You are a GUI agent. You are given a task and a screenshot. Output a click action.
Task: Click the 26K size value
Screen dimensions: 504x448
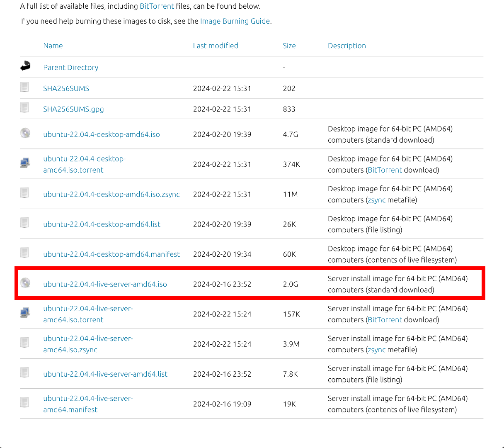pyautogui.click(x=289, y=224)
